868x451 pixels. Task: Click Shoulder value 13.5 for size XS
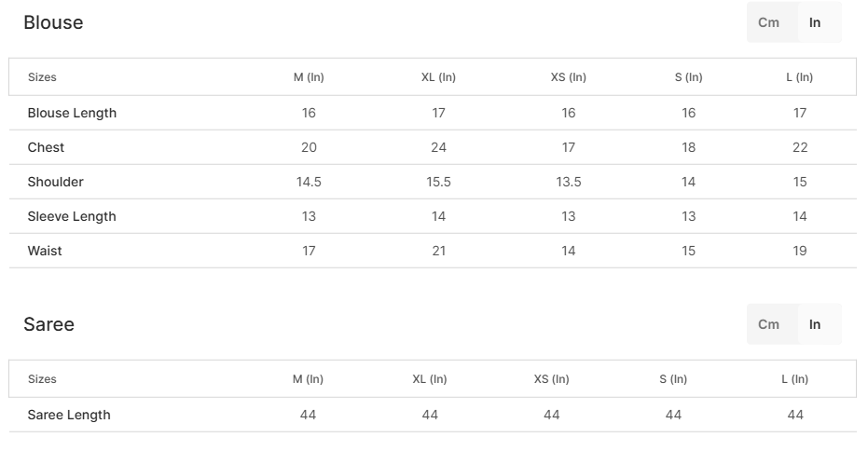click(x=569, y=182)
